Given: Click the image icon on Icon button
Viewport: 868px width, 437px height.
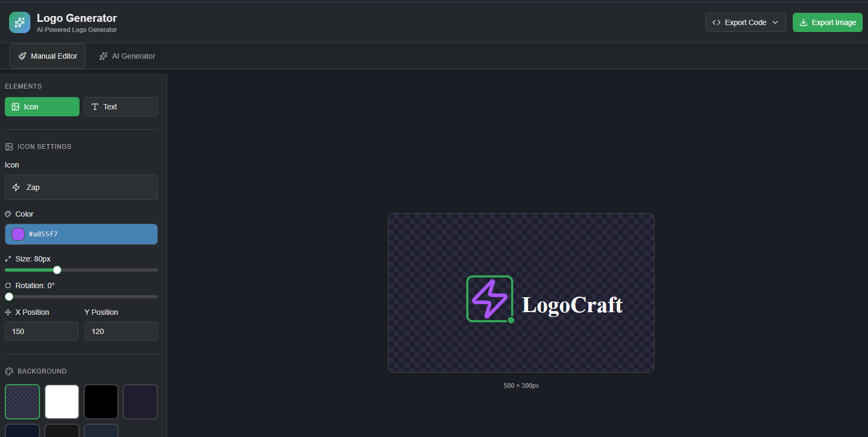Looking at the screenshot, I should pyautogui.click(x=15, y=107).
